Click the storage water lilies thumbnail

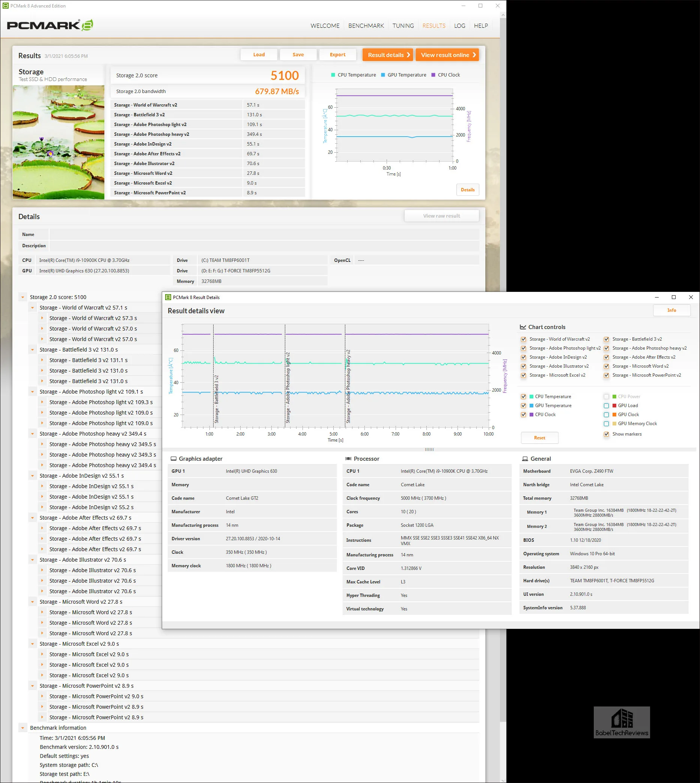(x=59, y=142)
